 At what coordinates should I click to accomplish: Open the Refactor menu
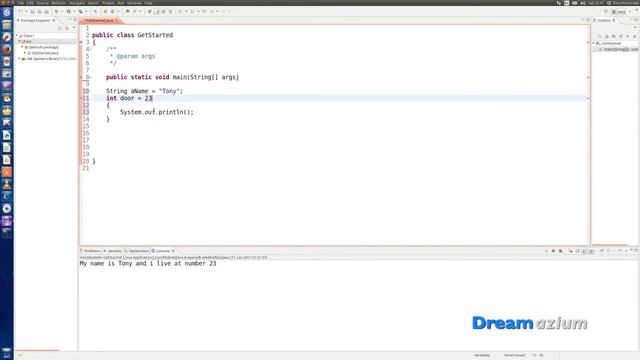(59, 3)
